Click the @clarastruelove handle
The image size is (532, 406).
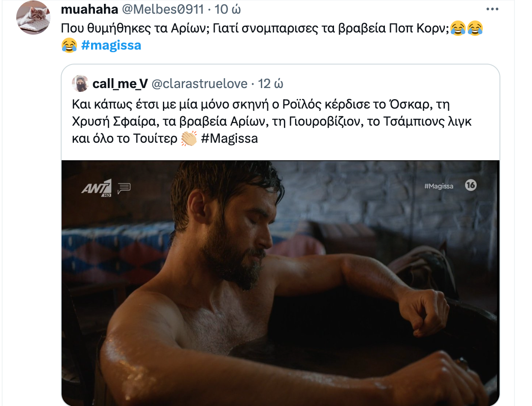(200, 84)
